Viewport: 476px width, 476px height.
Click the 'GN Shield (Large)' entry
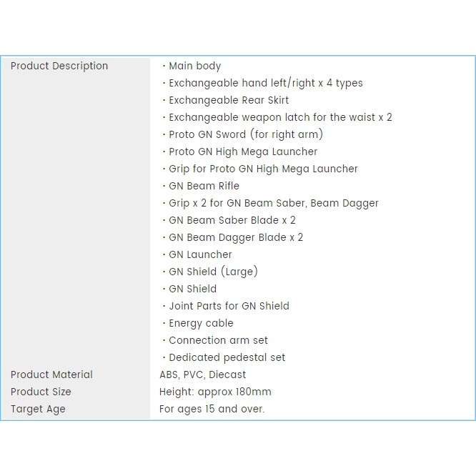point(213,272)
